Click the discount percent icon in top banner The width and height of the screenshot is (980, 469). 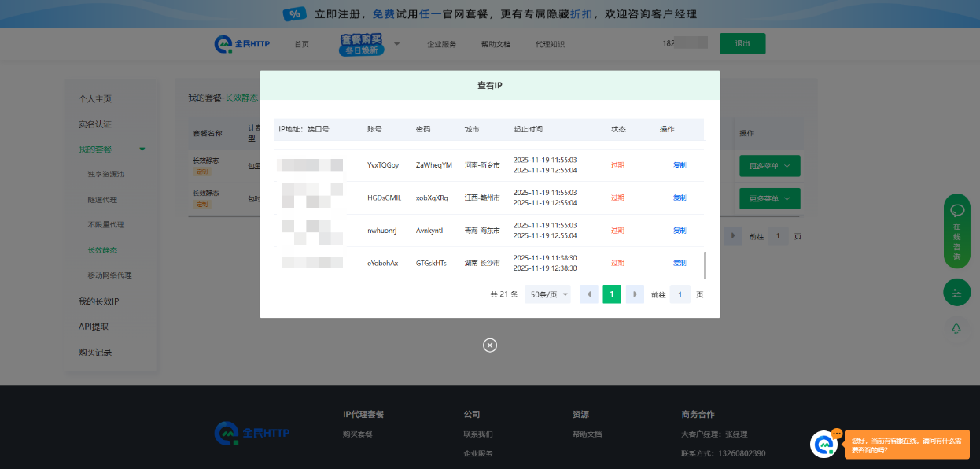[x=294, y=14]
